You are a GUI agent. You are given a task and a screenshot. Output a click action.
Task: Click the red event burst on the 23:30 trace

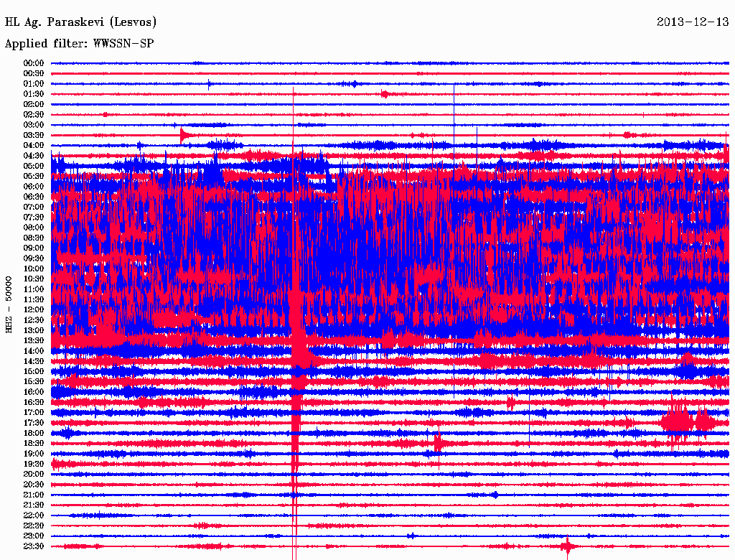pos(568,546)
